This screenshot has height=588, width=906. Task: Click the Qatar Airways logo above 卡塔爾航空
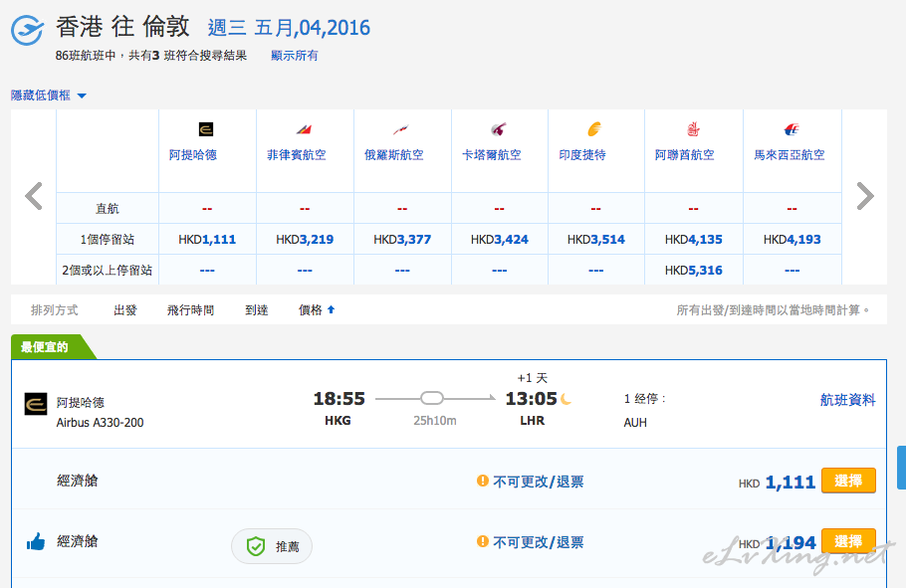(x=499, y=128)
